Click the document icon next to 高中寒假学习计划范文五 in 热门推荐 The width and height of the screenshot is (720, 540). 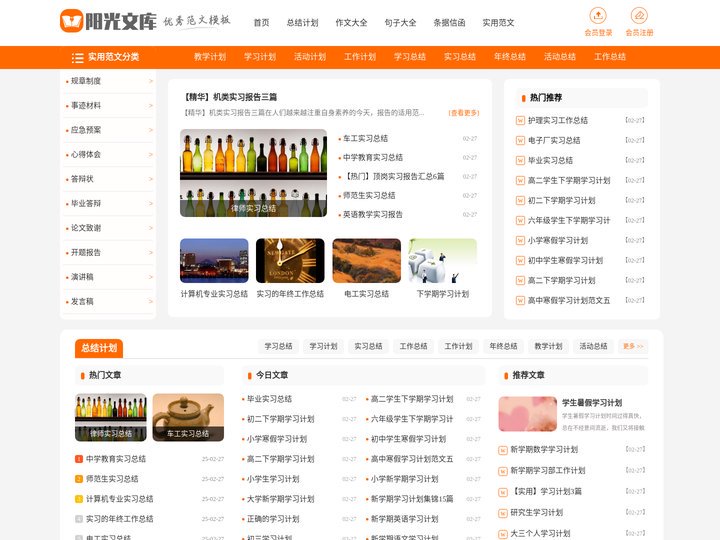520,301
